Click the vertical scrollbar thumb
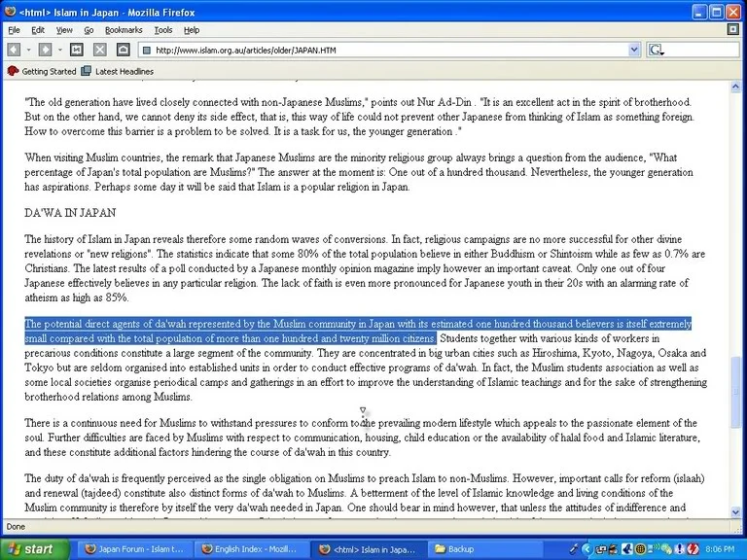The width and height of the screenshot is (747, 560). pyautogui.click(x=735, y=392)
